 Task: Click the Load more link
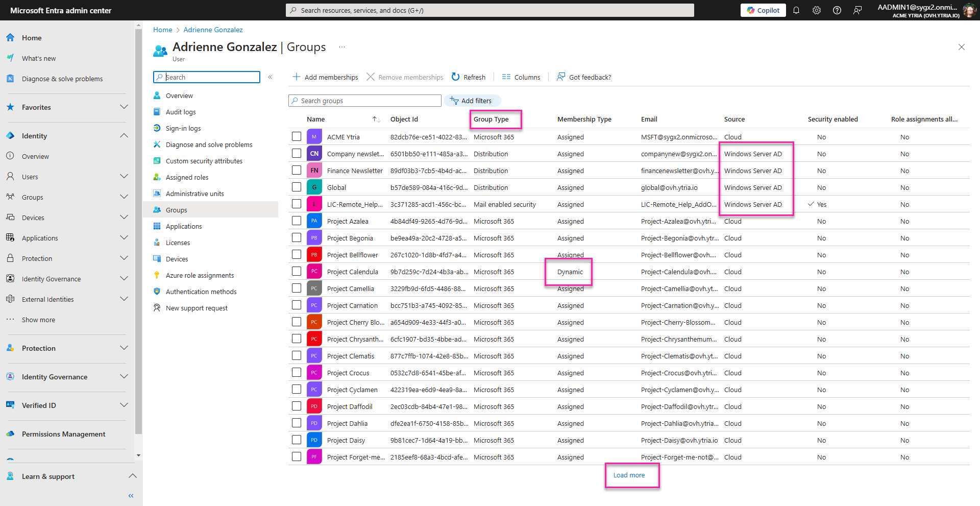click(629, 475)
